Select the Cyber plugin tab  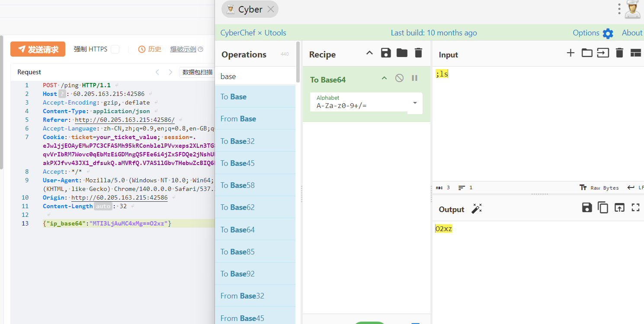point(250,9)
